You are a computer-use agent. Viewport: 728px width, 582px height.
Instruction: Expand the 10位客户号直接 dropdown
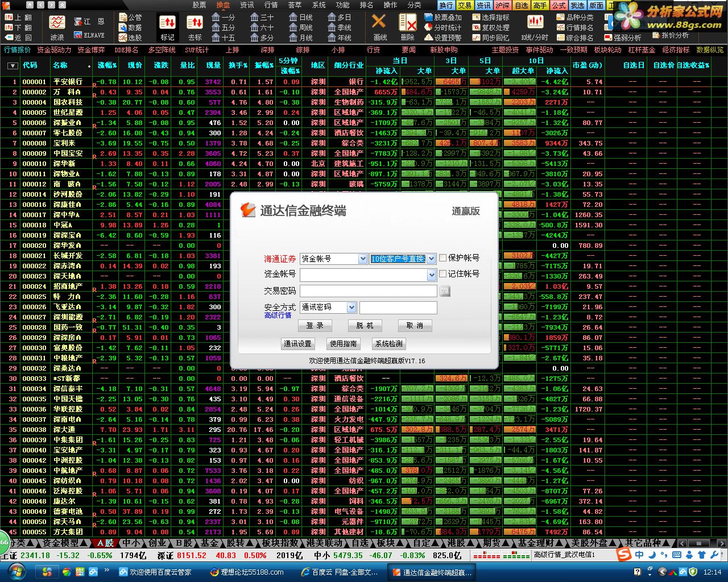click(x=431, y=259)
